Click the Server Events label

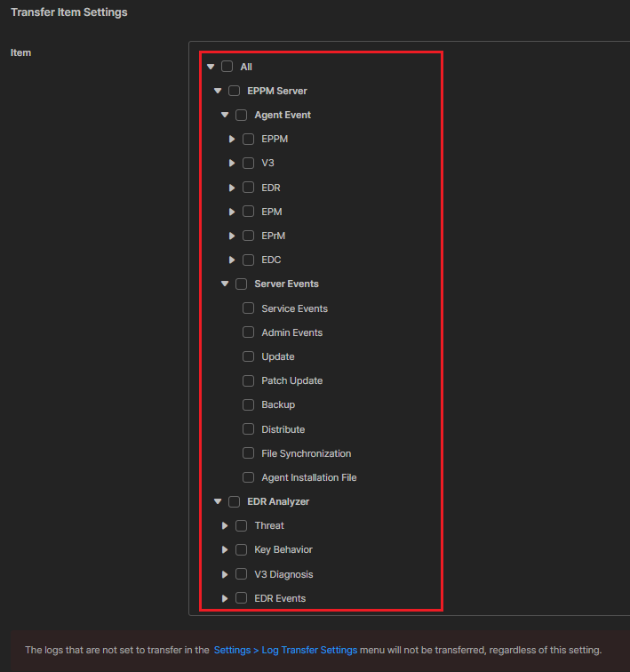click(286, 284)
